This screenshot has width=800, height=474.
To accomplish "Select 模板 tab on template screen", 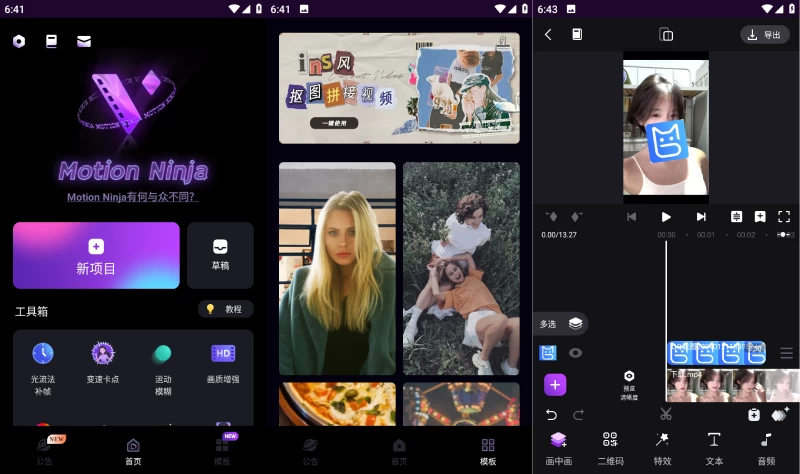I will click(x=488, y=452).
